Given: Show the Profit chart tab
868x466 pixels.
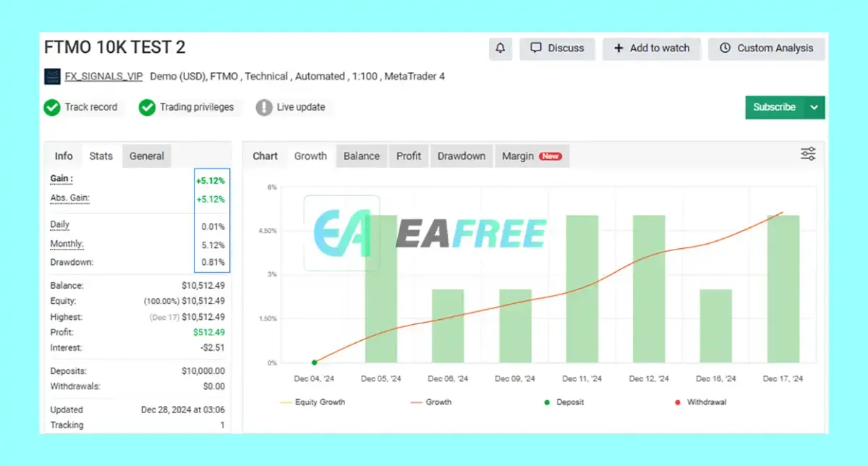Looking at the screenshot, I should 409,156.
